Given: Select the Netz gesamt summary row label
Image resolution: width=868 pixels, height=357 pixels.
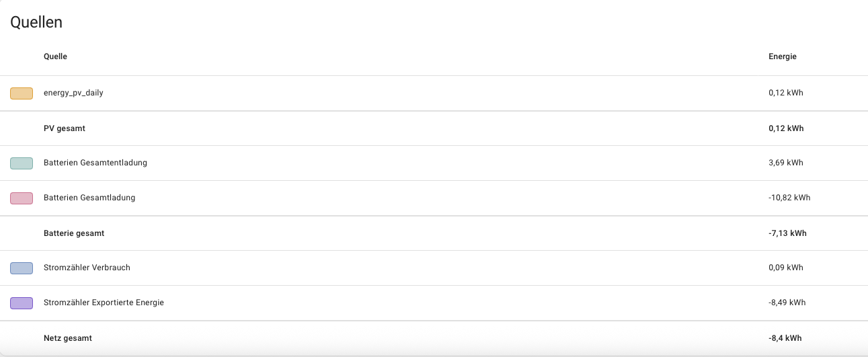Looking at the screenshot, I should [x=68, y=338].
